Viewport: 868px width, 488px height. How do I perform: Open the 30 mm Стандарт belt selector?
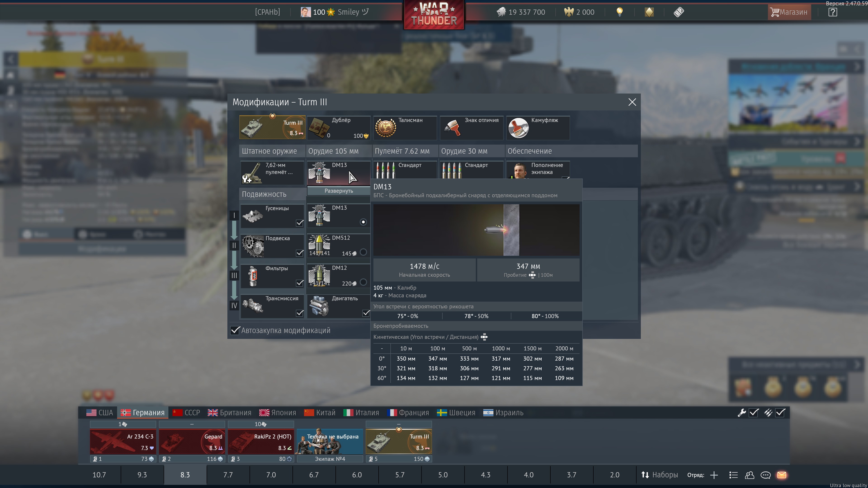[x=471, y=170]
